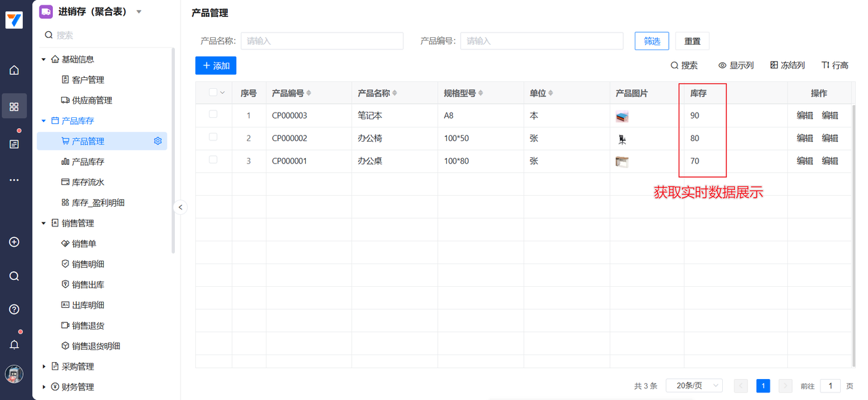Image resolution: width=868 pixels, height=400 pixels.
Task: Click the notification bell icon
Action: point(14,344)
